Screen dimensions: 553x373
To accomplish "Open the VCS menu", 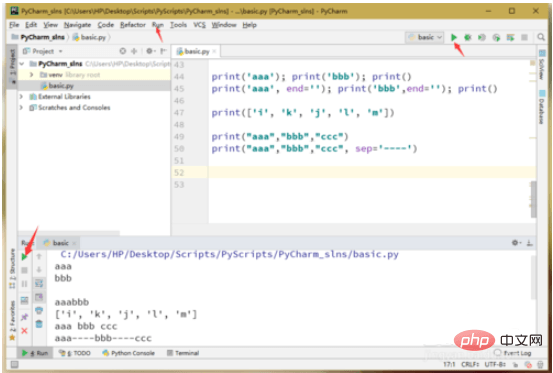I will pyautogui.click(x=199, y=25).
